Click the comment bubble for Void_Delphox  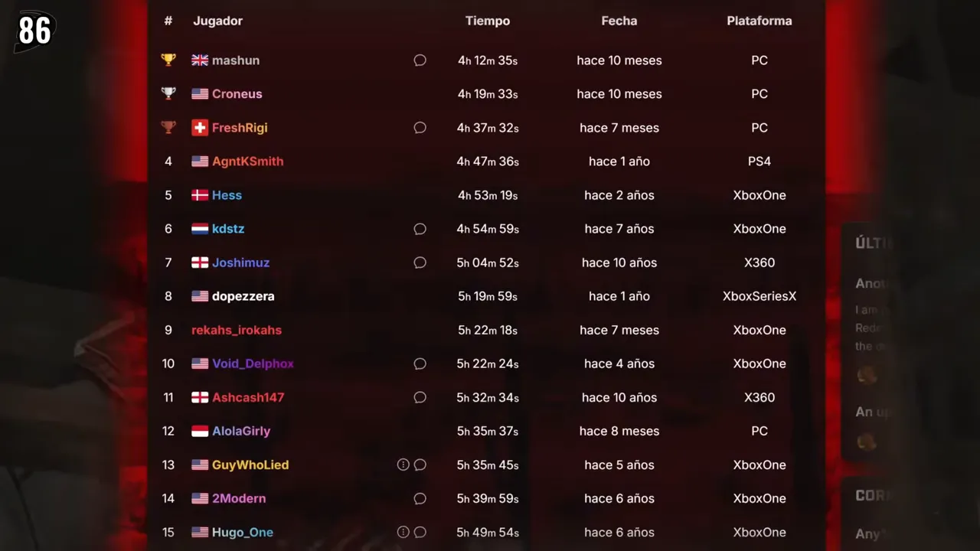click(x=420, y=364)
